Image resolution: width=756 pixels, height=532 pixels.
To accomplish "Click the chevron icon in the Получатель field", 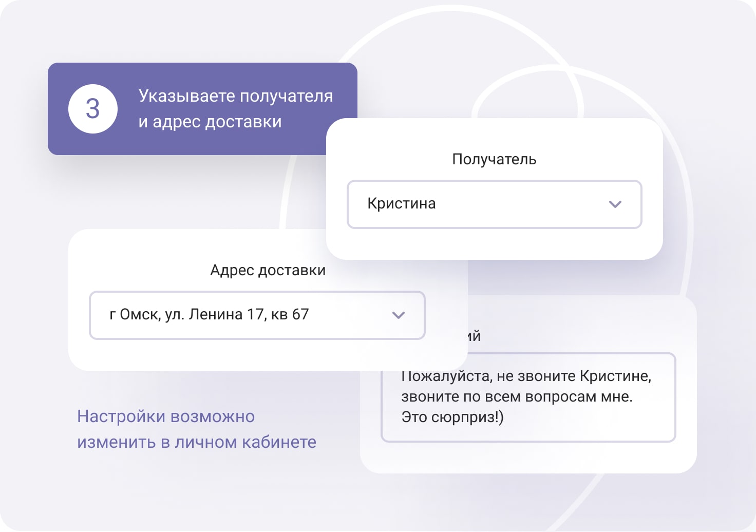I will point(615,204).
